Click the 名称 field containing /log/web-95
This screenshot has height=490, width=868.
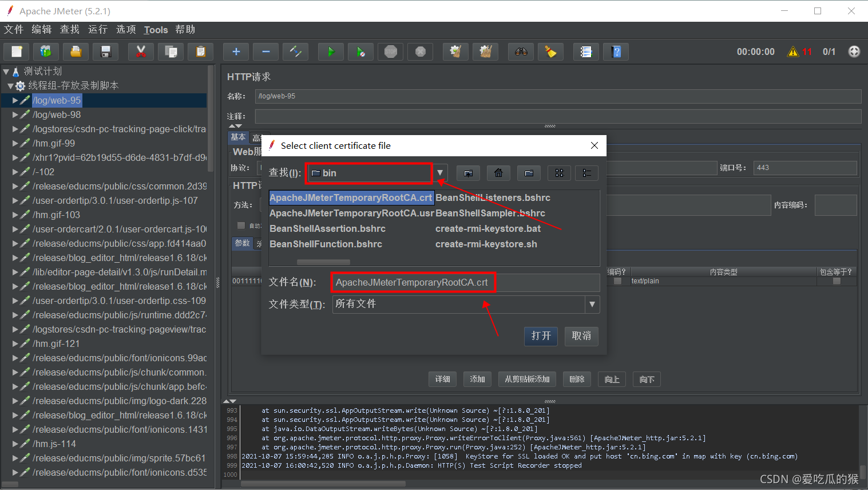point(558,96)
